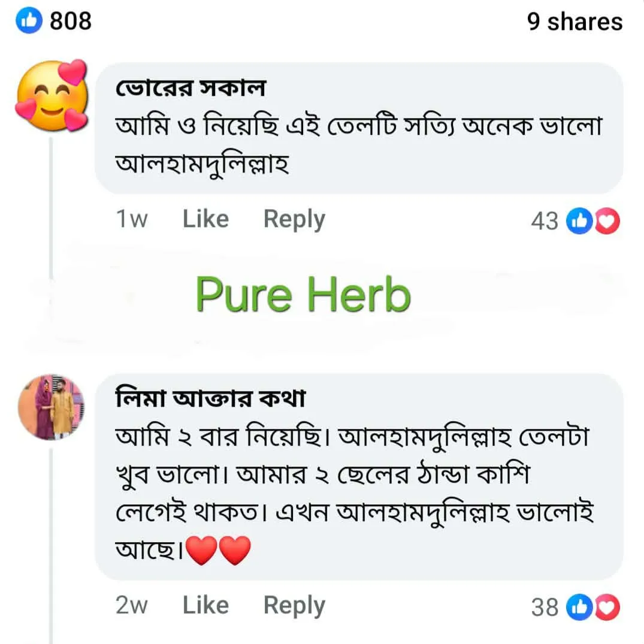
Task: Open commenter ভোরের সকাল's profile name
Action: click(191, 88)
